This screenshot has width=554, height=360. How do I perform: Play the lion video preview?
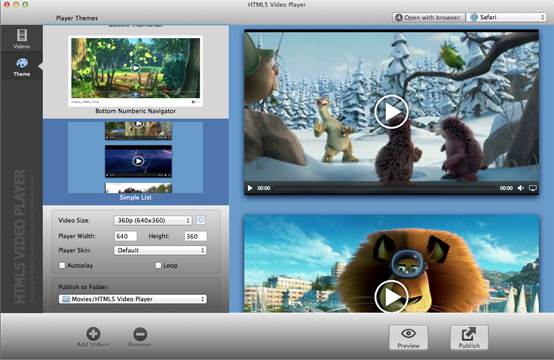tap(391, 297)
